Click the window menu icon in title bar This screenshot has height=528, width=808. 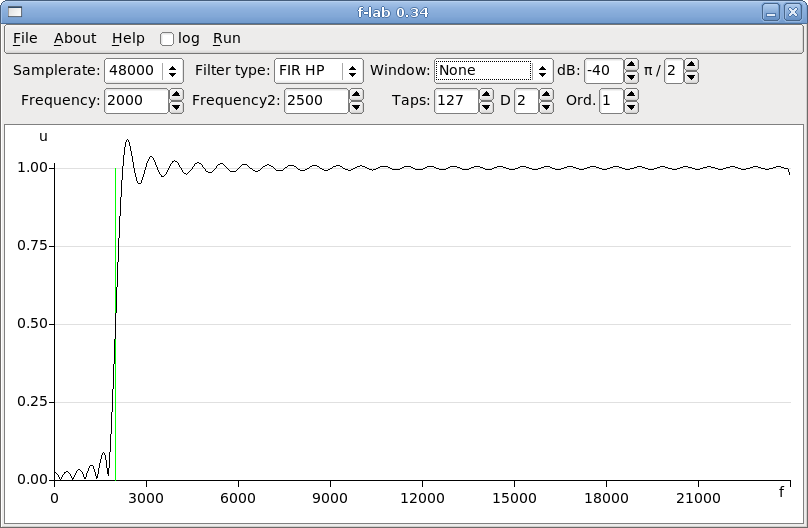[x=15, y=12]
